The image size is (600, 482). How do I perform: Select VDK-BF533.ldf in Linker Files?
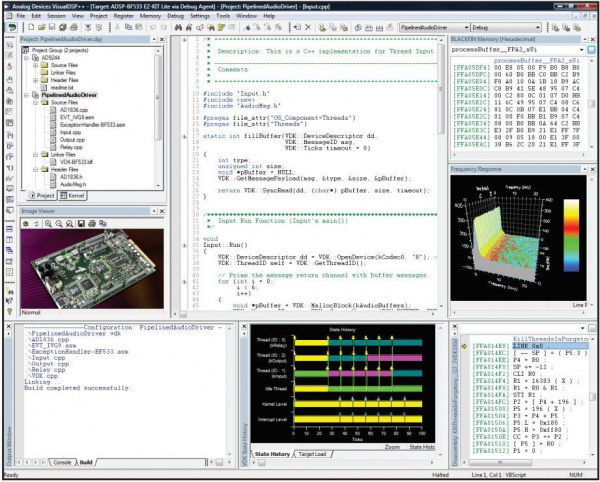77,162
